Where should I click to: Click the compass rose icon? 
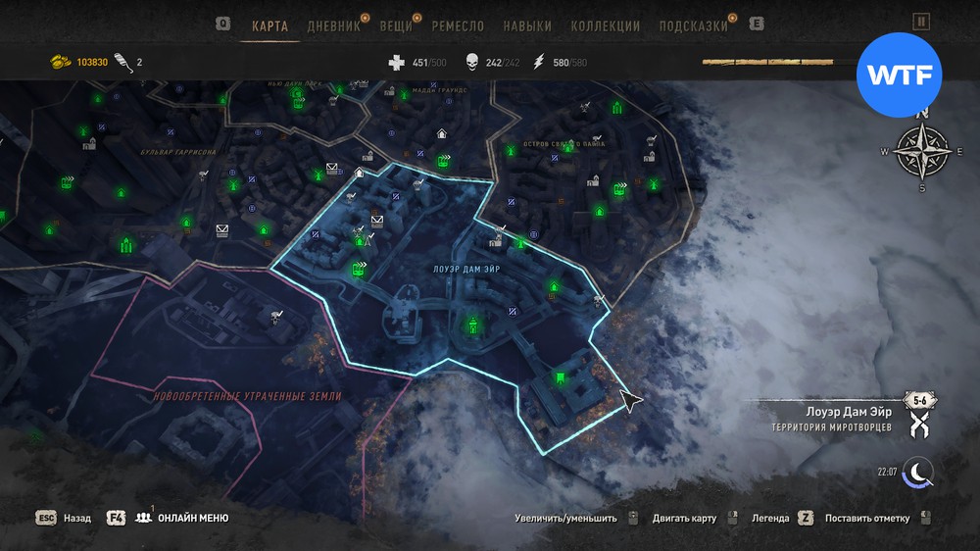(x=922, y=152)
